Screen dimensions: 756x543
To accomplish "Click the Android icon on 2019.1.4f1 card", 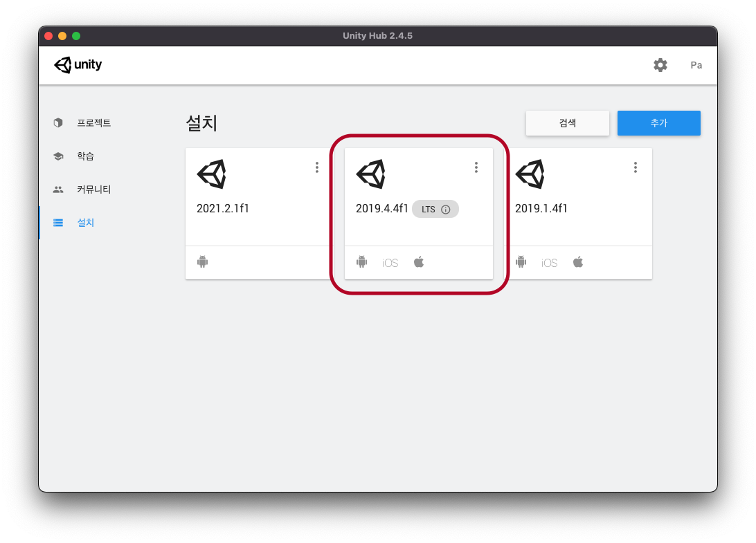I will click(521, 262).
